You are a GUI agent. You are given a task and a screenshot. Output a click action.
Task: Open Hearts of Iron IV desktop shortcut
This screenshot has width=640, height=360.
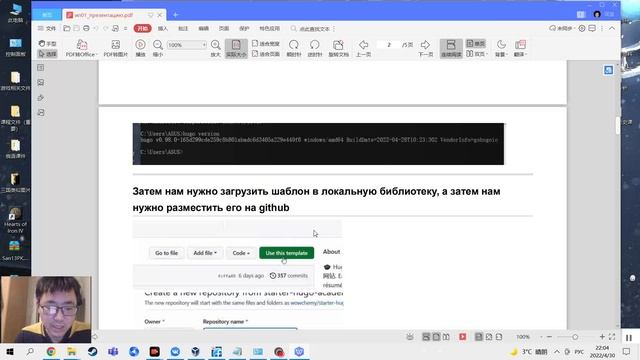pos(15,220)
